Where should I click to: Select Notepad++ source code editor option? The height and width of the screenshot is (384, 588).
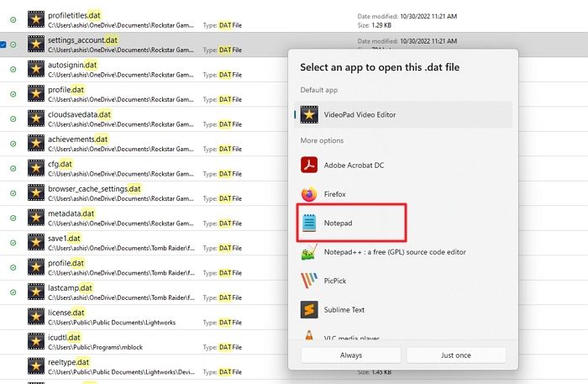[403, 252]
